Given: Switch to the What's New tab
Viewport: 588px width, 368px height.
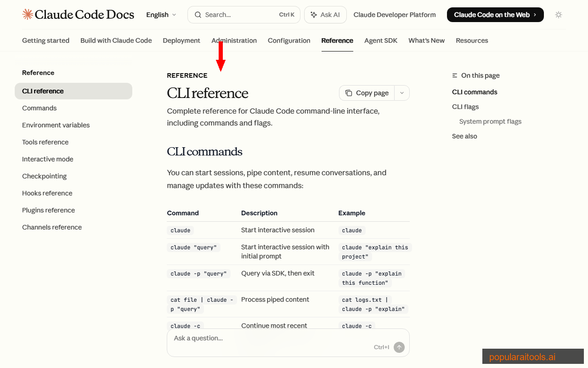Looking at the screenshot, I should tap(426, 40).
